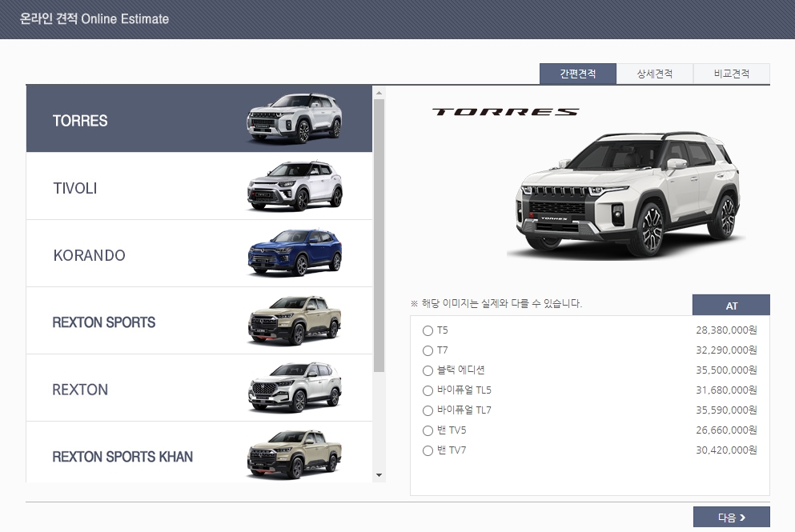Click the T5 price 28,380,000원
Viewport: 795px width, 532px height.
726,330
